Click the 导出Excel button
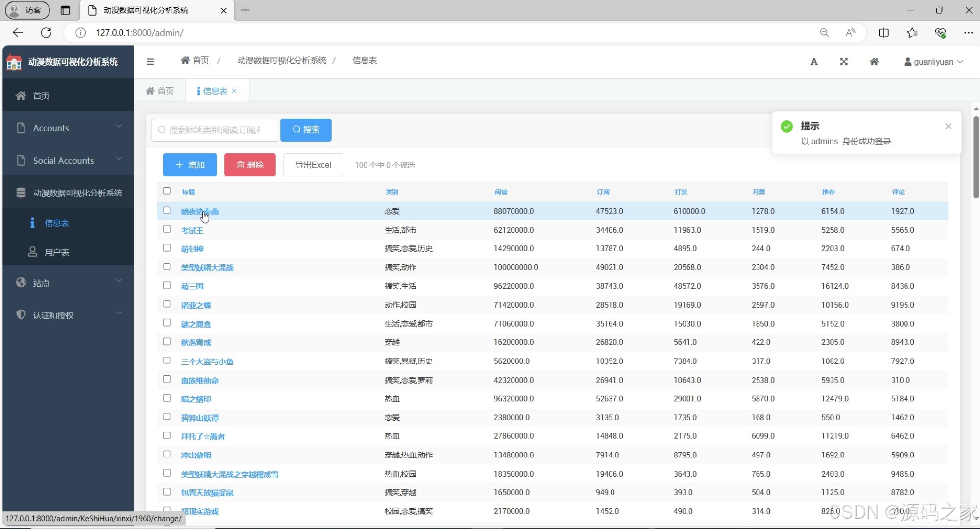 pyautogui.click(x=313, y=165)
